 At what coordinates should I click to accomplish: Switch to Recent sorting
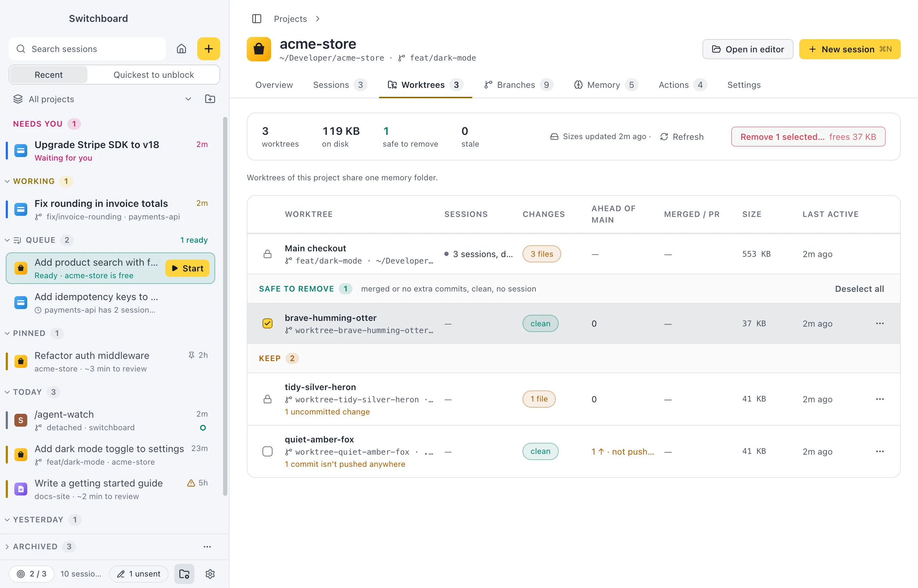pyautogui.click(x=48, y=75)
